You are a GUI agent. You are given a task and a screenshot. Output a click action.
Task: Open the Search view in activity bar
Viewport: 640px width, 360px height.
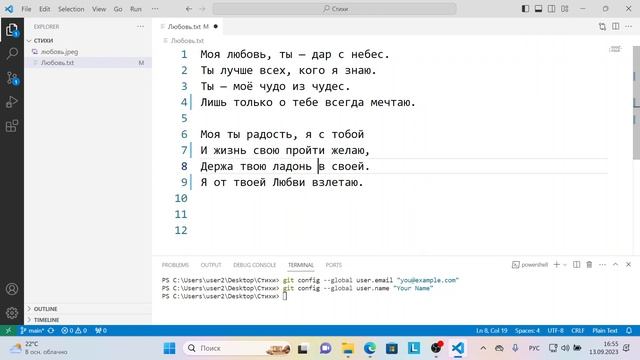coord(12,53)
